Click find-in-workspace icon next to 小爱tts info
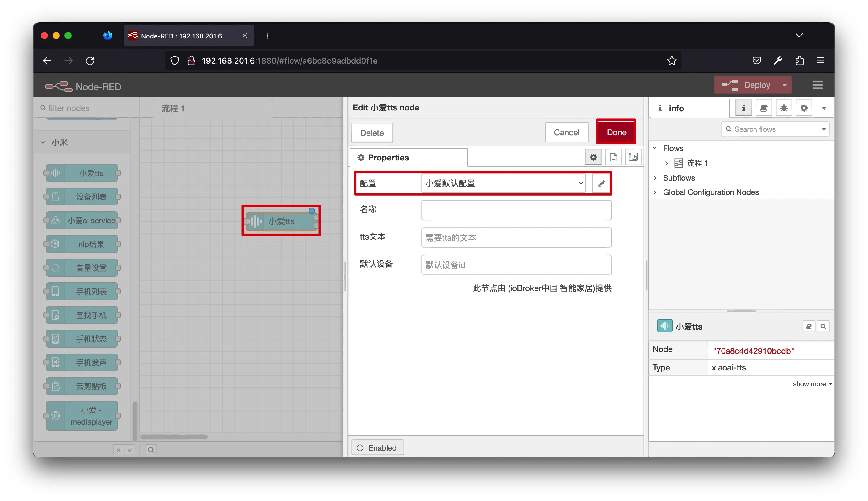This screenshot has width=868, height=501. [x=823, y=326]
